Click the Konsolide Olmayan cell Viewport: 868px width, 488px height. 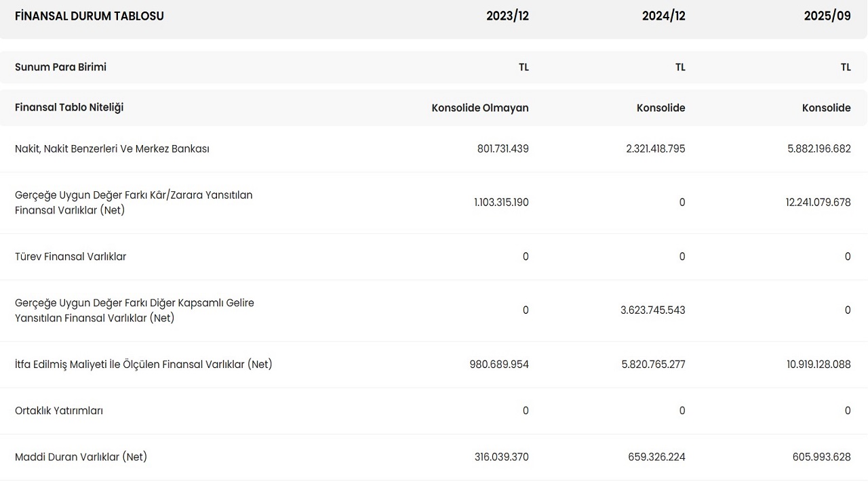click(479, 108)
